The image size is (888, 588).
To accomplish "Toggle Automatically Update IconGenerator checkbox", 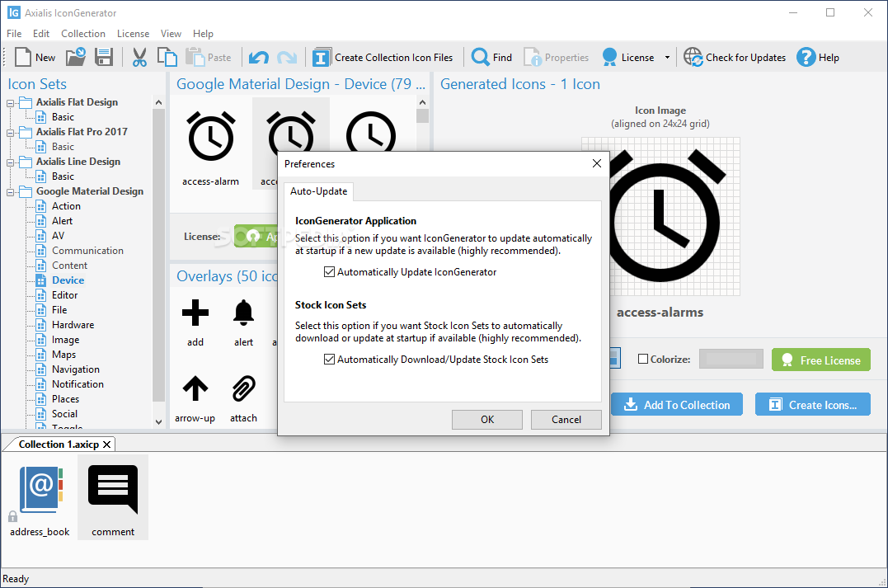I will pyautogui.click(x=329, y=272).
